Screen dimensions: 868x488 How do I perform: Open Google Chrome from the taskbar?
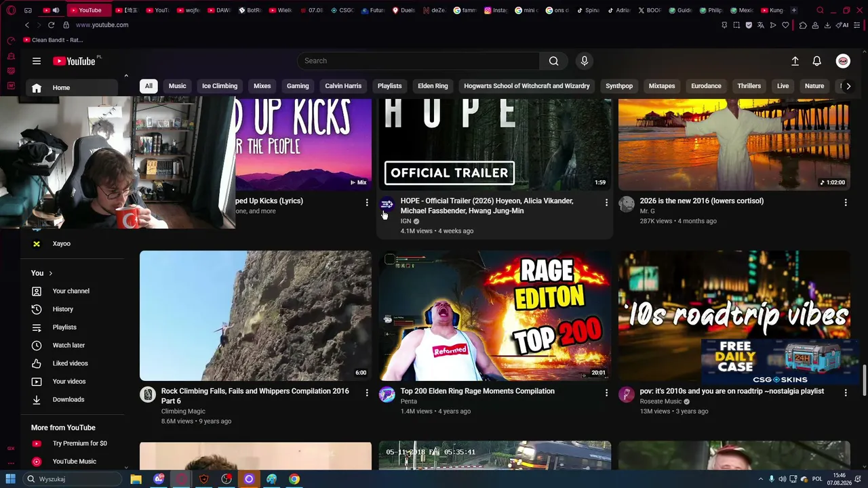pyautogui.click(x=294, y=479)
